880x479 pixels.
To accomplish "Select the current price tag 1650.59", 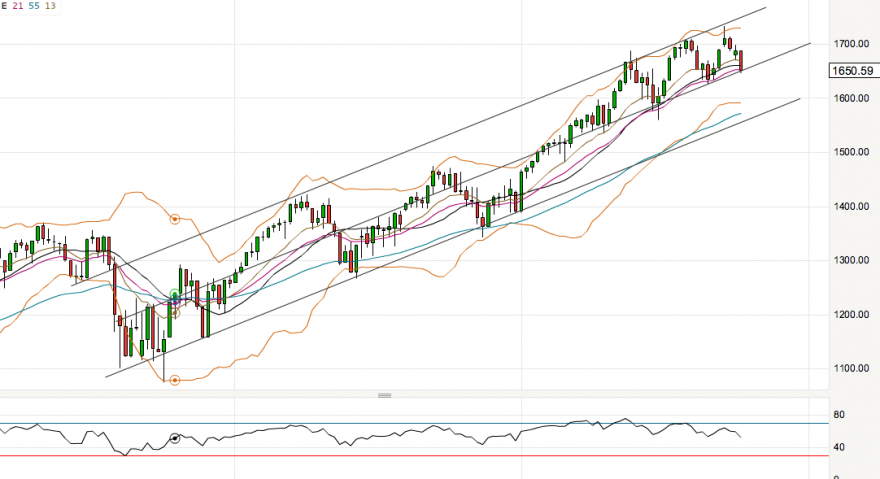I will click(x=854, y=71).
